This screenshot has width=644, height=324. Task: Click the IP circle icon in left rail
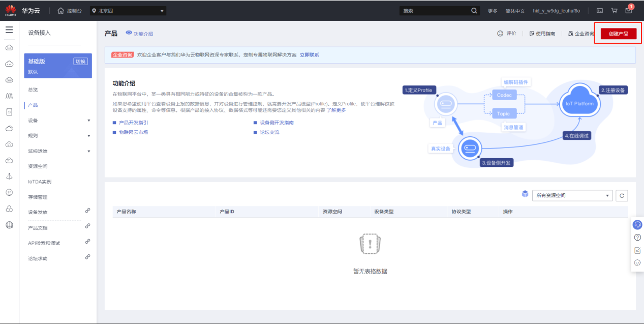pos(9,192)
